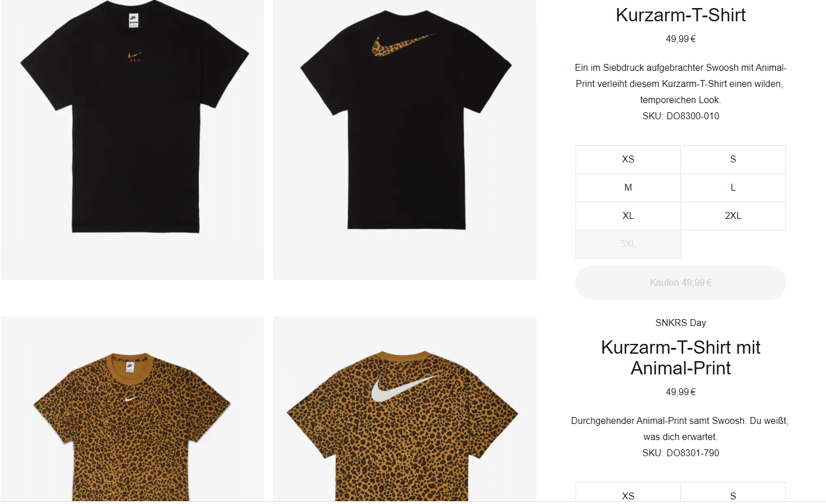Open the black T-shirt front view image
Image resolution: width=826 pixels, height=504 pixels.
coord(132,140)
